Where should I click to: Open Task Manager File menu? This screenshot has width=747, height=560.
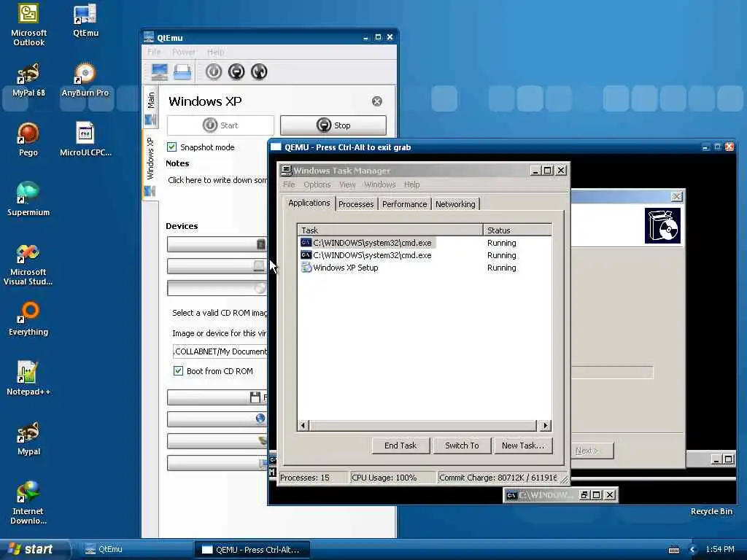click(x=289, y=184)
